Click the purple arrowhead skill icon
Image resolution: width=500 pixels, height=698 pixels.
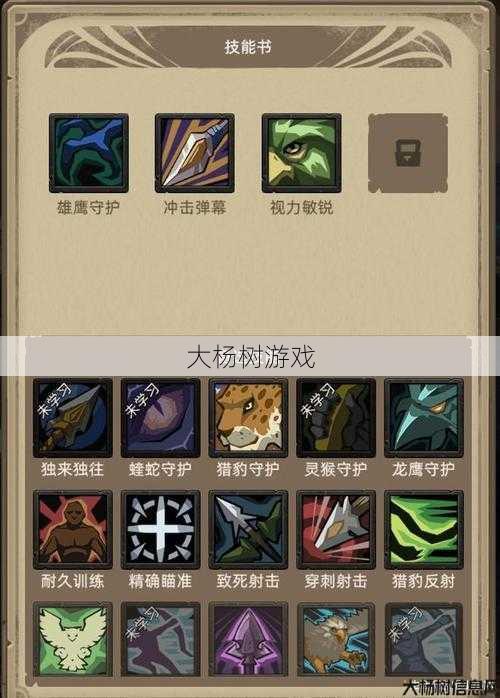pyautogui.click(x=248, y=640)
